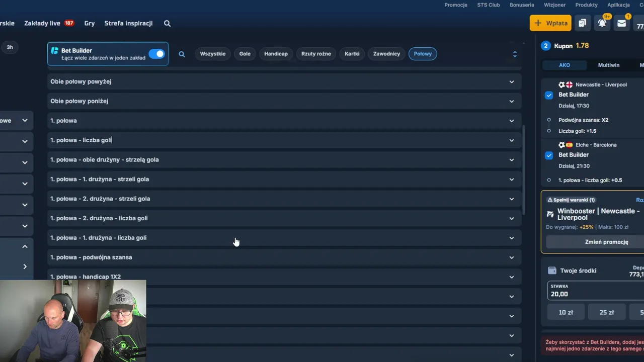Expand Obie połowy poniżej market
Image resolution: width=644 pixels, height=362 pixels.
(284, 101)
